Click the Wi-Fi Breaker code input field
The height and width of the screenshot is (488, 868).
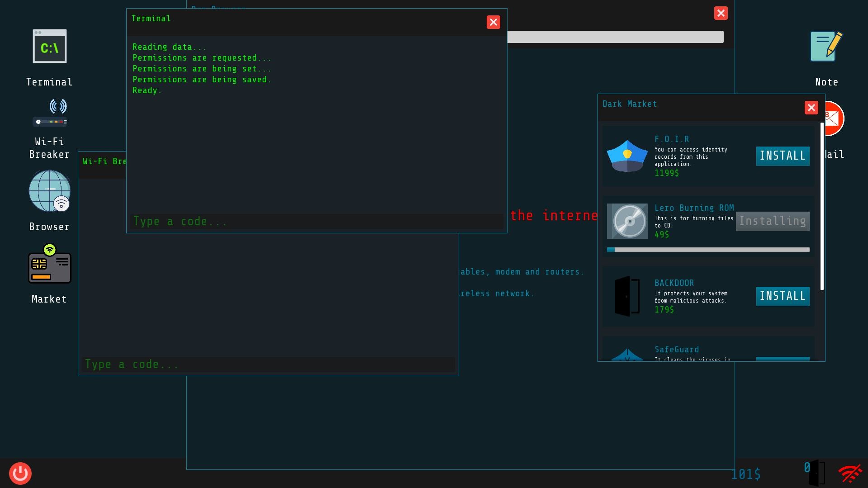268,364
